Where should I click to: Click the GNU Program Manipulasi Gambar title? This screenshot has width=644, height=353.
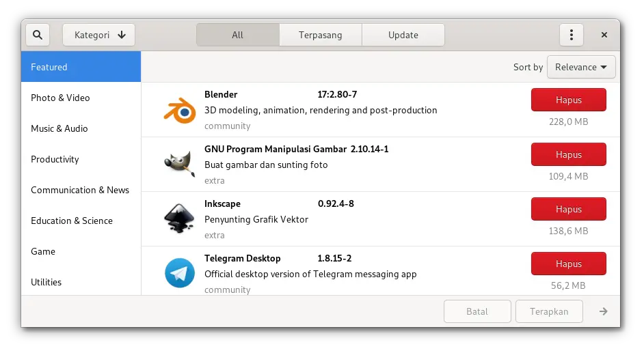[276, 149]
